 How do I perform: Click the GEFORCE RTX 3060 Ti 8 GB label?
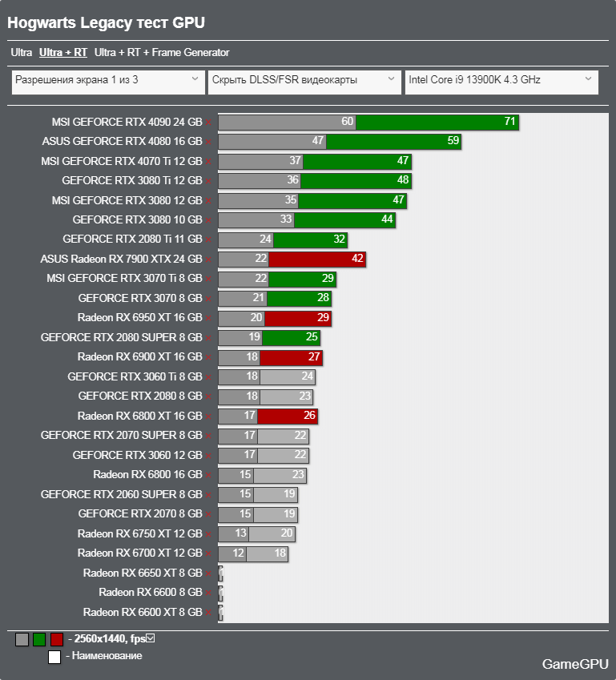(x=135, y=377)
